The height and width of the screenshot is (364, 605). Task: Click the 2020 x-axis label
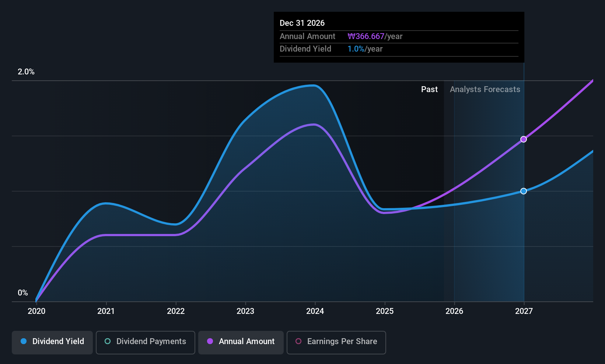pyautogui.click(x=36, y=311)
